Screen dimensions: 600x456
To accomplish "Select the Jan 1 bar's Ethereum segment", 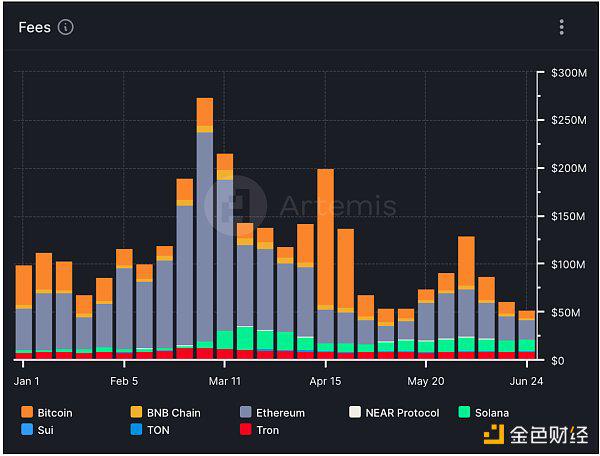I will pos(23,329).
